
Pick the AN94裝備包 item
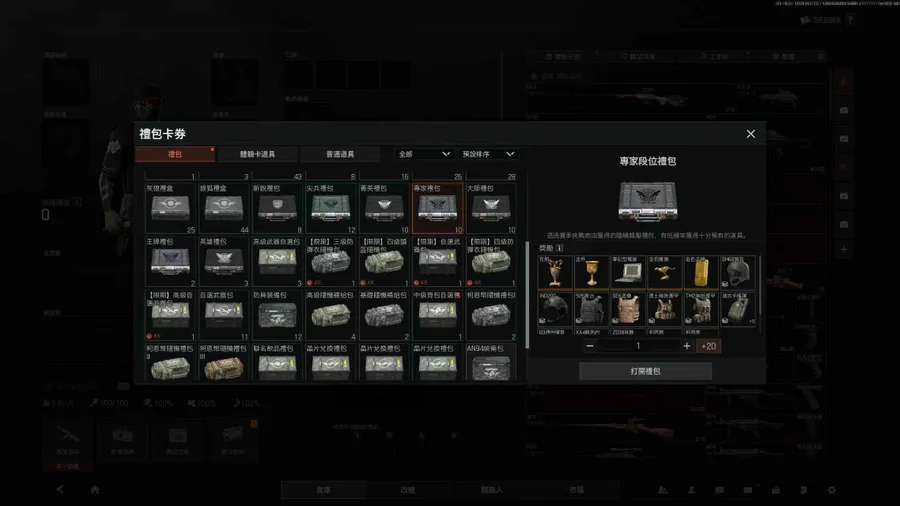coord(491,367)
